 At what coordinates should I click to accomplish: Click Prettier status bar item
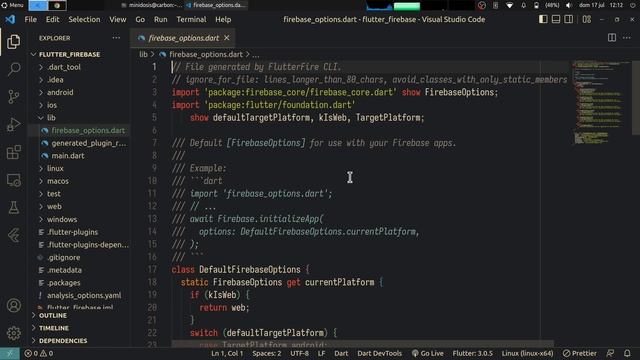580,353
